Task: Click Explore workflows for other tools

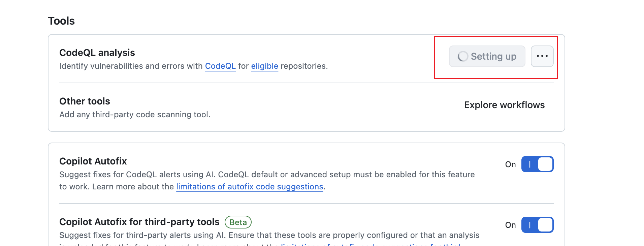Action: (504, 105)
